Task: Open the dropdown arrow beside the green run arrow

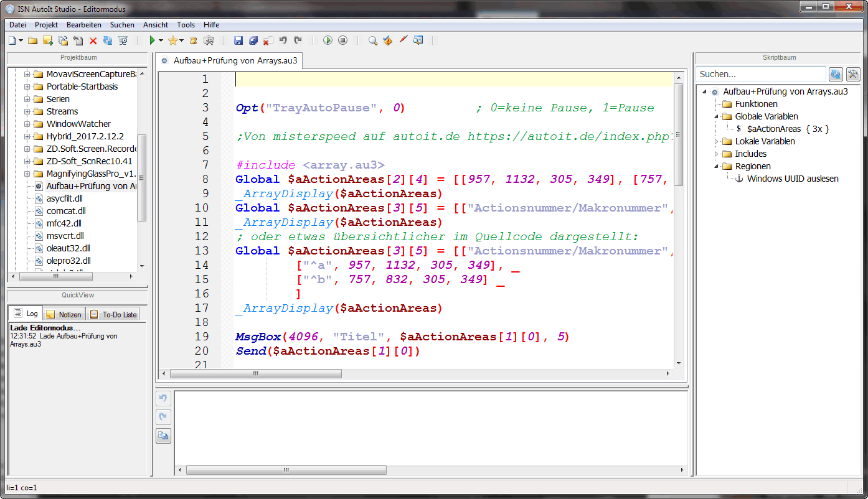Action: coord(161,40)
